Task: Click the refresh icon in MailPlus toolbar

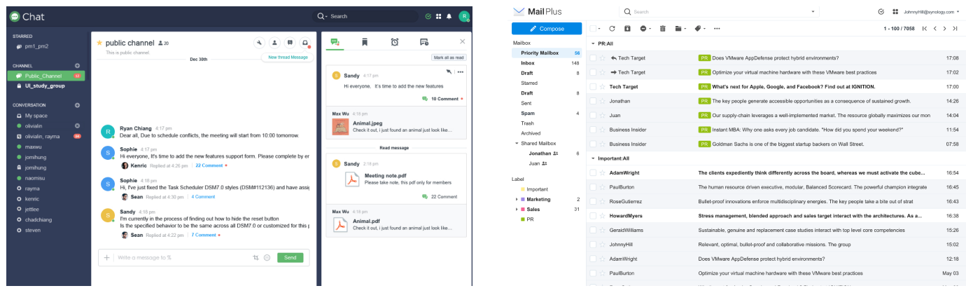Action: (x=612, y=29)
